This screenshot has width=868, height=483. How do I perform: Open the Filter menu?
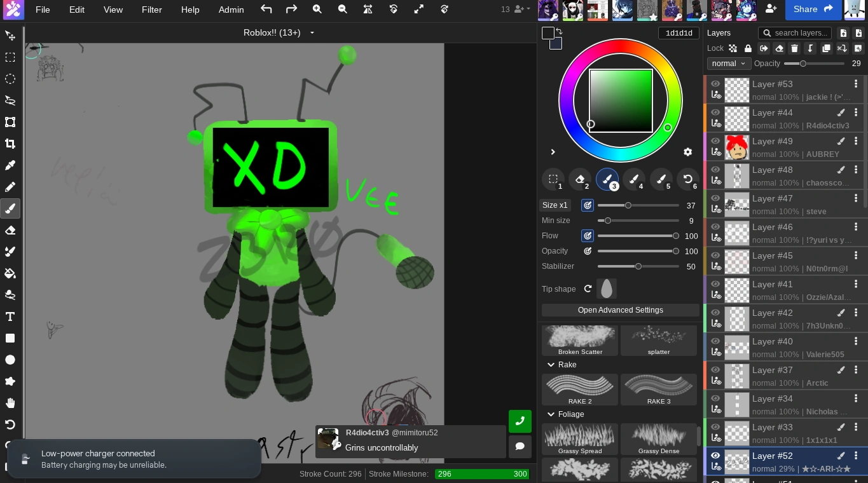[152, 10]
